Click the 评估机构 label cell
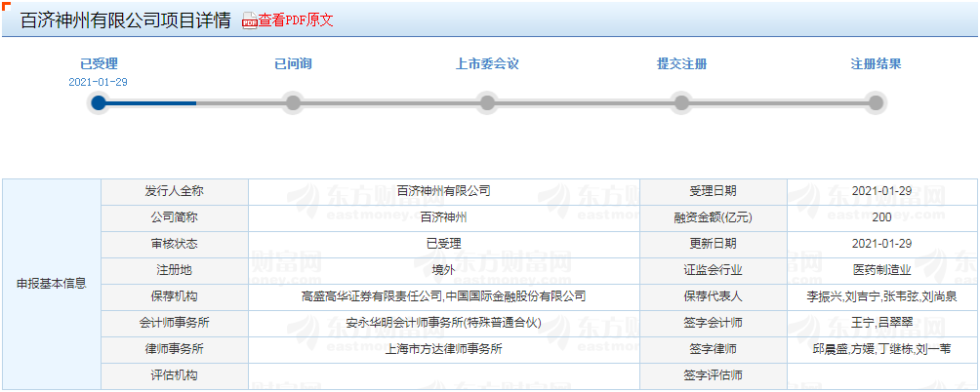 [175, 375]
